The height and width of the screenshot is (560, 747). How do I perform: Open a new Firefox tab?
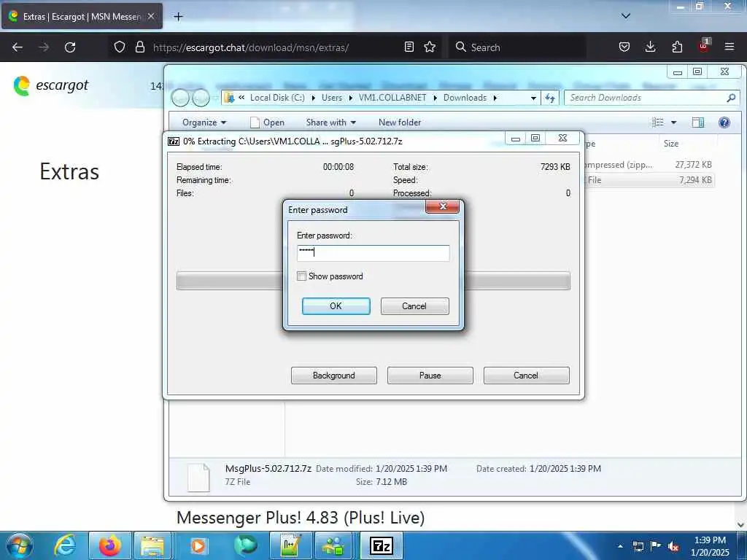pyautogui.click(x=178, y=17)
